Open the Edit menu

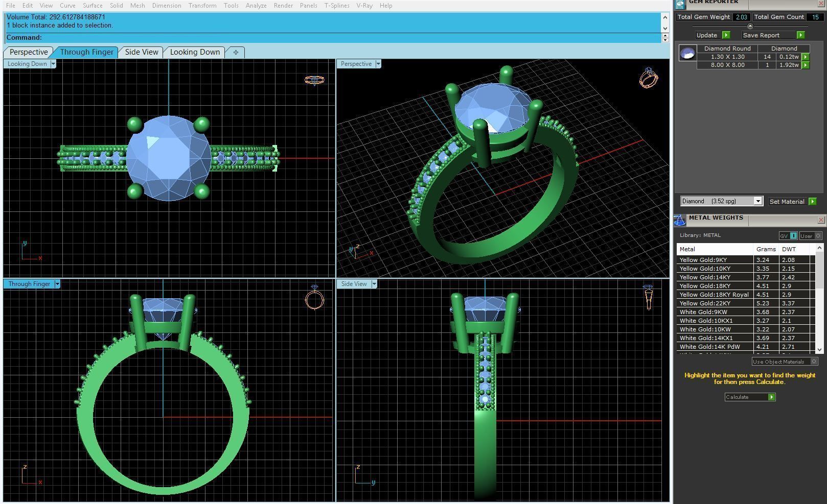tap(28, 6)
